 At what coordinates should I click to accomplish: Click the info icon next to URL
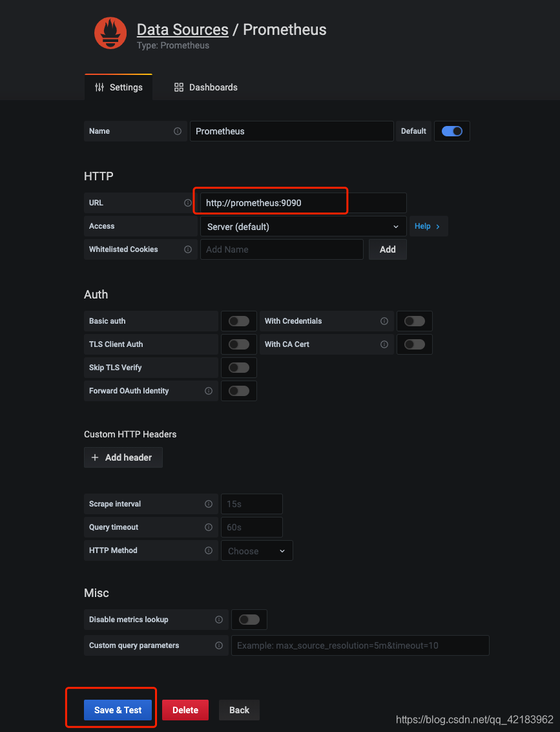coord(187,203)
